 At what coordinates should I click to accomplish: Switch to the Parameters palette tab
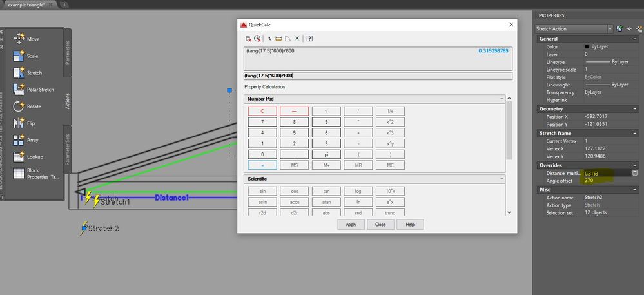click(x=68, y=53)
